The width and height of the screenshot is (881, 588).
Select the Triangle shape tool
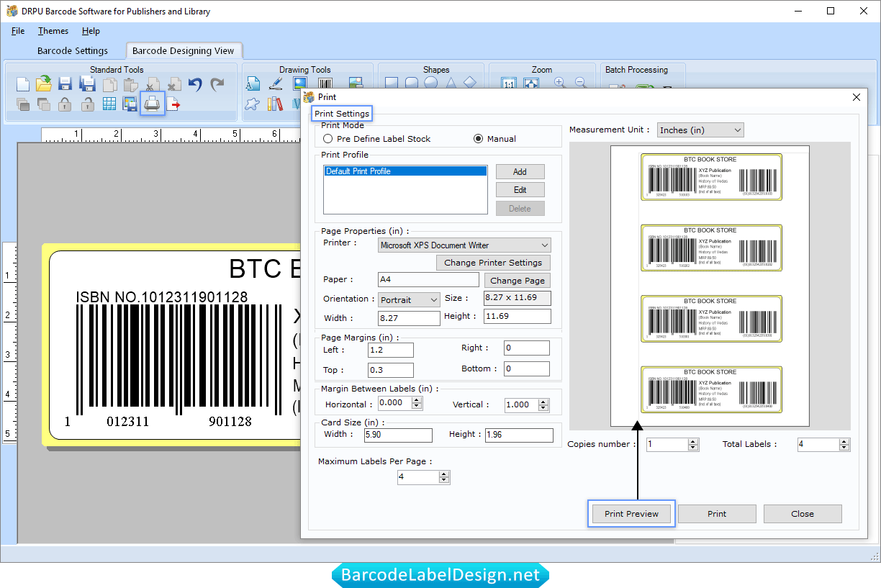coord(451,83)
